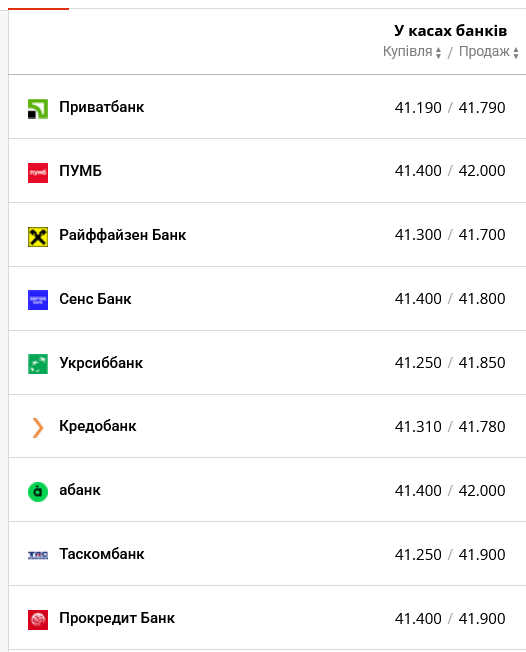Sort by Купівля using arrow toggle
Image resolution: width=526 pixels, height=652 pixels.
[x=438, y=53]
